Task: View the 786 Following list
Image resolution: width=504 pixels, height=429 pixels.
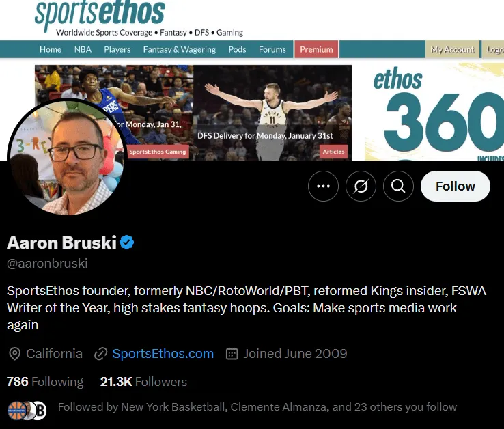Action: tap(45, 382)
